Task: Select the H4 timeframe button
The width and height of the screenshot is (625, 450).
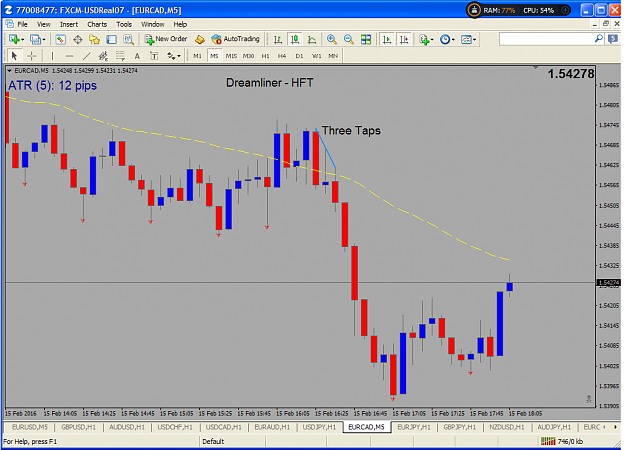Action: pos(282,56)
